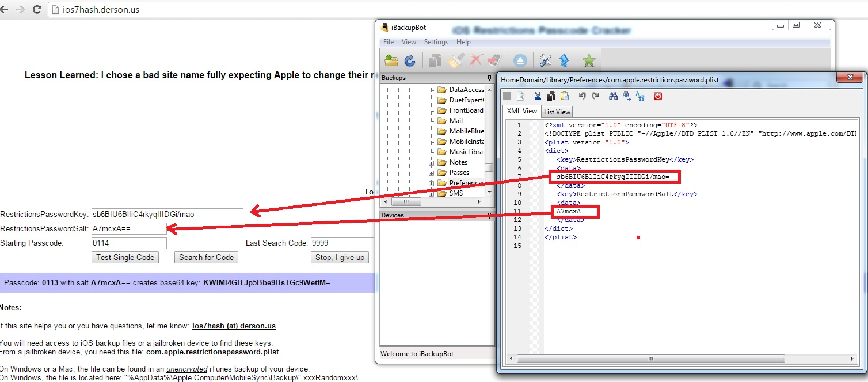This screenshot has height=382, width=868.
Task: Click the clipboard paste icon in plist editor
Action: (x=565, y=96)
